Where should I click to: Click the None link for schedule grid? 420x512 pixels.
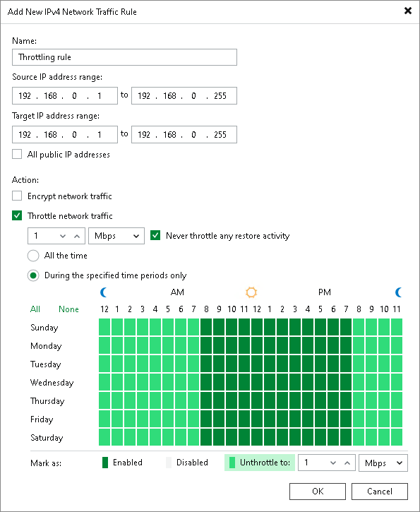(x=68, y=309)
